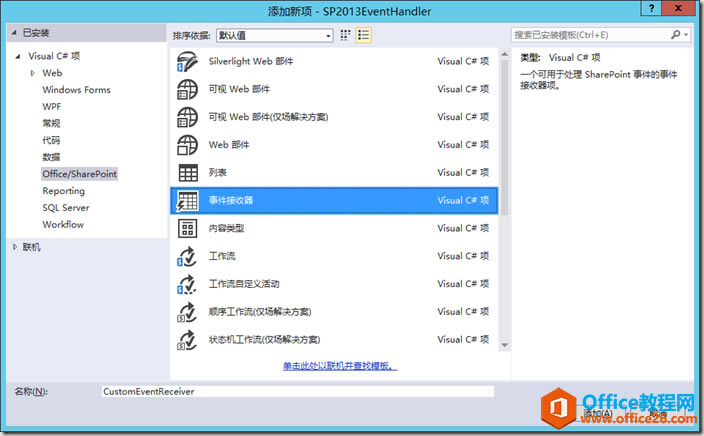Select 工作流自定义活动 row text
Viewport: 704px width, 436px height.
coord(244,284)
